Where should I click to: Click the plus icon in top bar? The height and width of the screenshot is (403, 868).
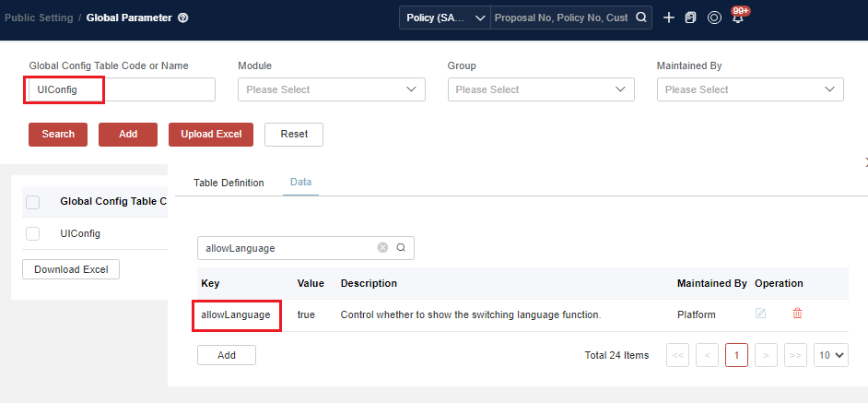[x=669, y=18]
